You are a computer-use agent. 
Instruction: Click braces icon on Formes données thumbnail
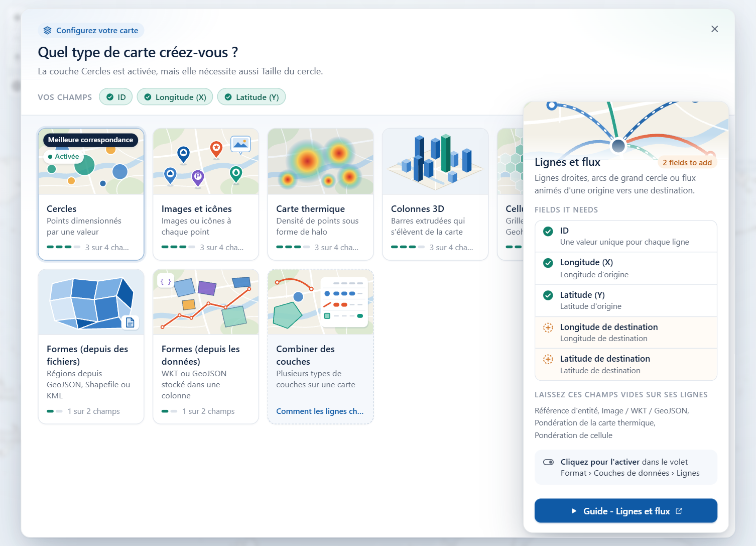(166, 282)
